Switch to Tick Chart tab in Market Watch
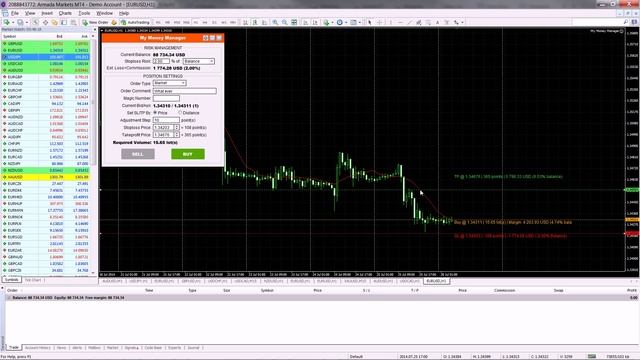Viewport: 640px width, 360px height. tap(33, 280)
